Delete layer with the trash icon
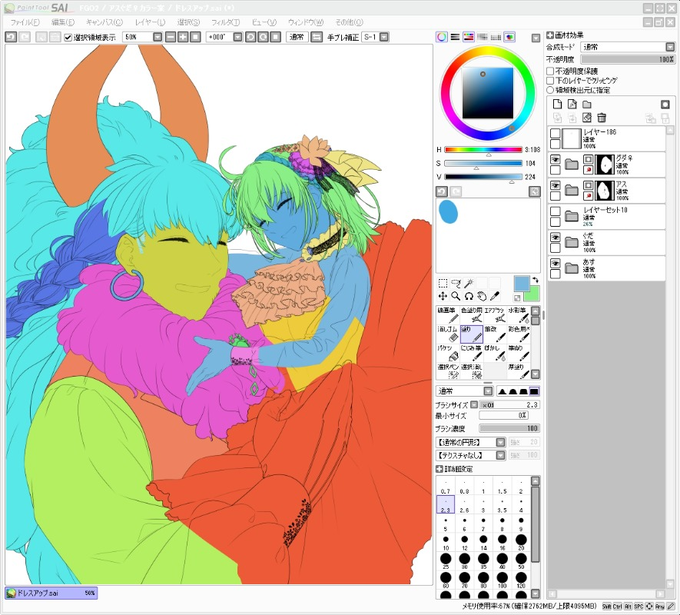The image size is (680, 615). (x=601, y=118)
